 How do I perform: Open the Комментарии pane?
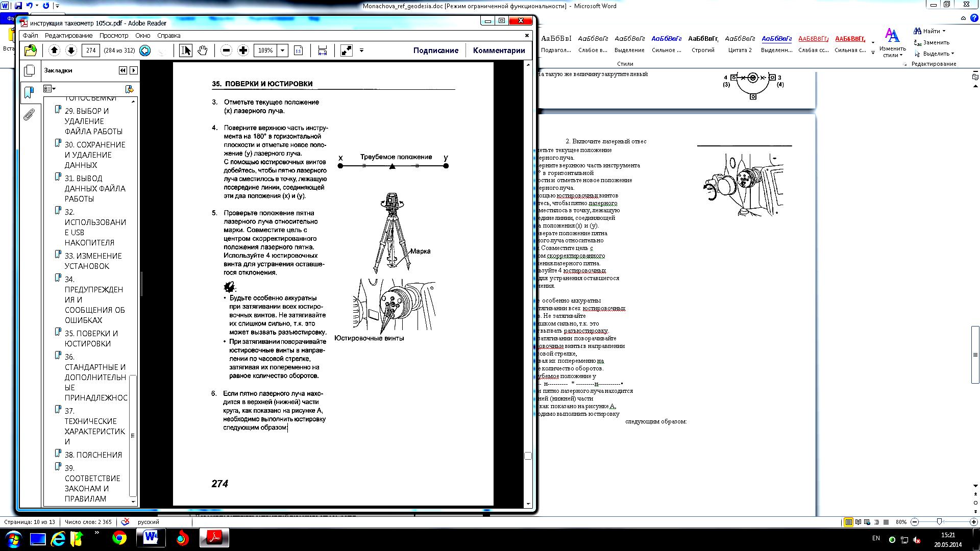(x=499, y=50)
